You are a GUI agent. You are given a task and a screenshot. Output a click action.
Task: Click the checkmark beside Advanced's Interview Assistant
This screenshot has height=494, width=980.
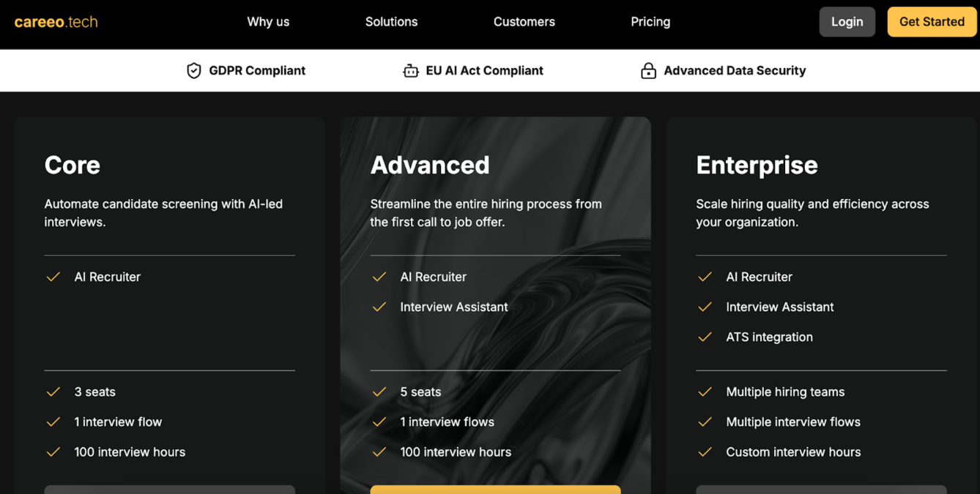pyautogui.click(x=379, y=307)
